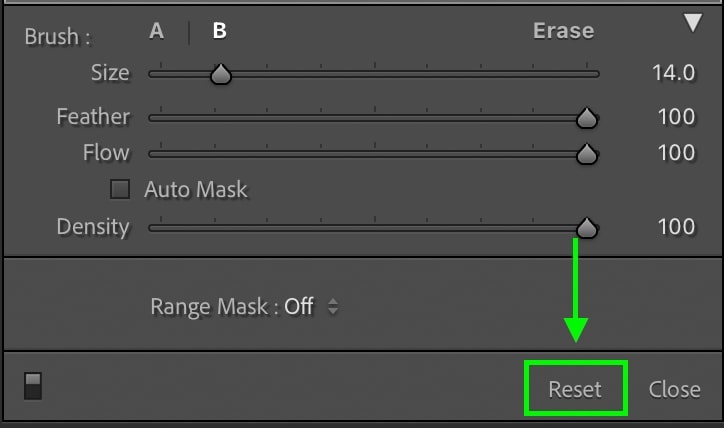Click the Reset button
Viewport: 724px width, 428px height.
575,389
